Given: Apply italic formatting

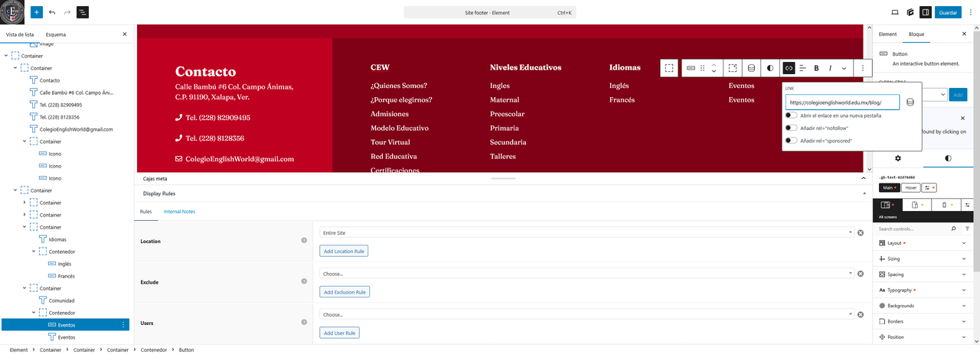Looking at the screenshot, I should 830,68.
